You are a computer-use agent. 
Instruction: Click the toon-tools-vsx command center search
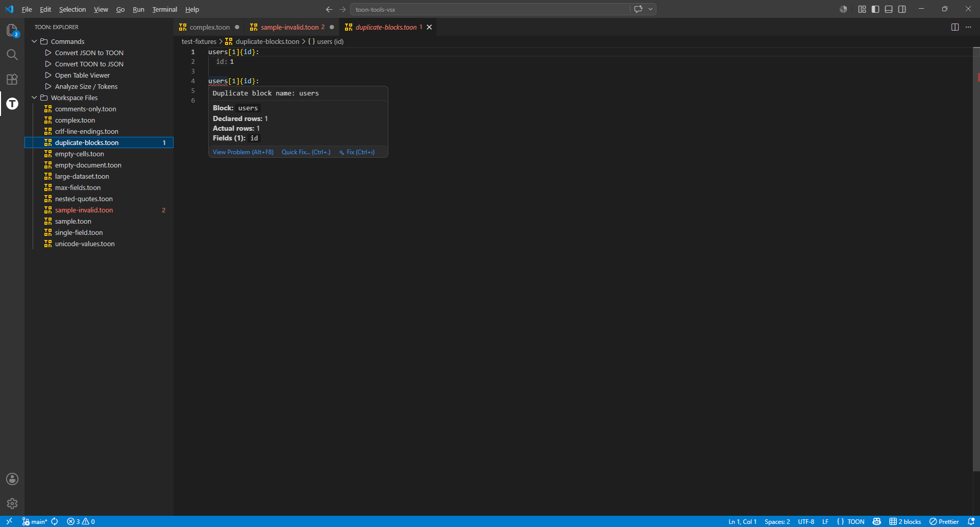pyautogui.click(x=490, y=9)
